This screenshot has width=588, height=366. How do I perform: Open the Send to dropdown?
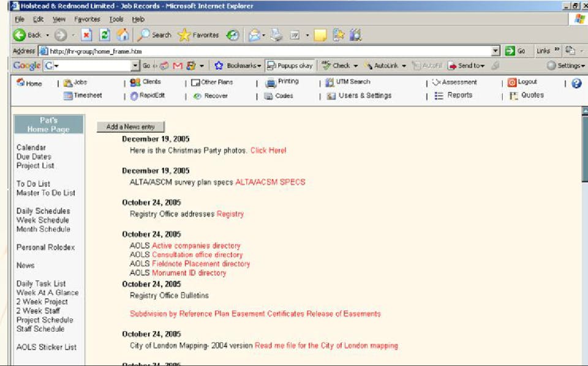pos(467,65)
